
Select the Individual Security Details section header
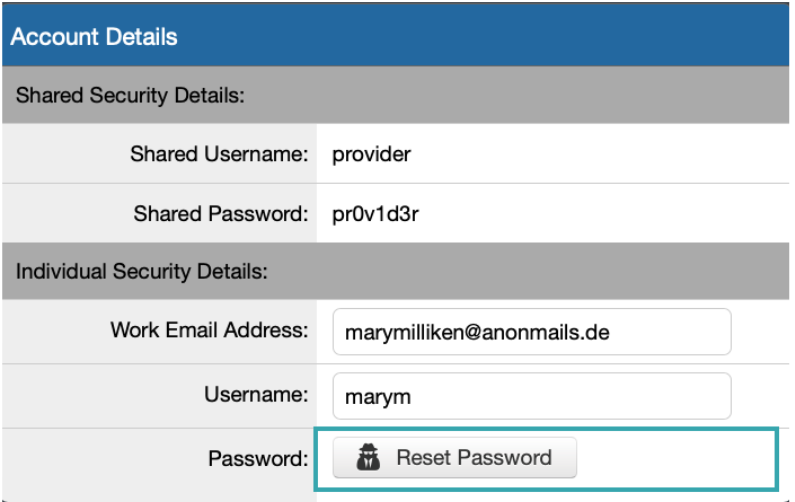coord(395,271)
